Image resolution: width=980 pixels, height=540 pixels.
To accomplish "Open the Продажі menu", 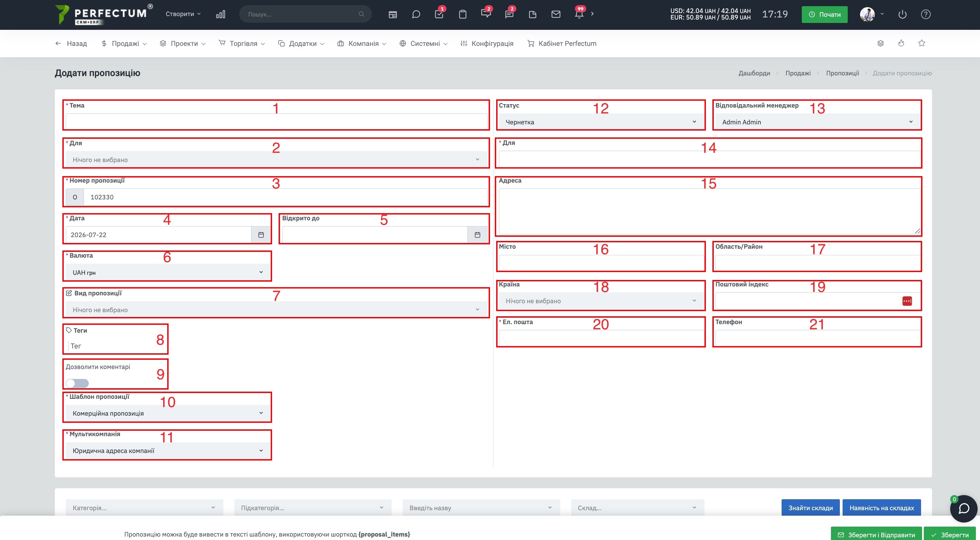I will point(124,44).
